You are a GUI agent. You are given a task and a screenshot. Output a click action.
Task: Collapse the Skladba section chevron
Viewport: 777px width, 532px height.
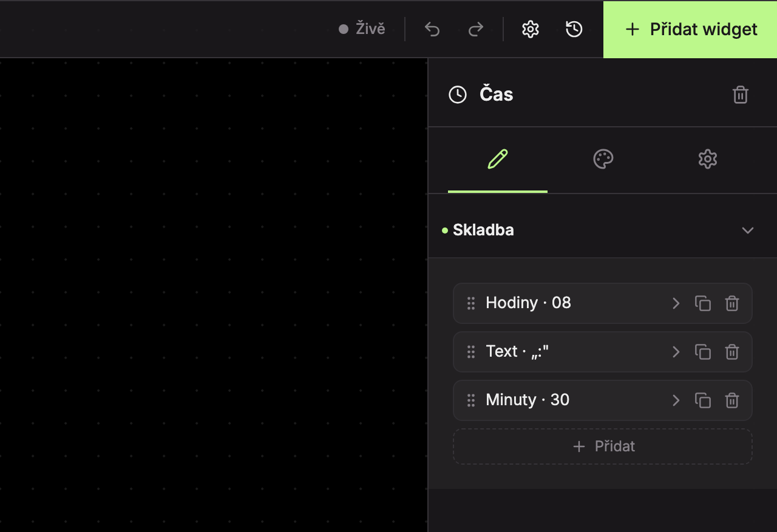click(x=748, y=231)
